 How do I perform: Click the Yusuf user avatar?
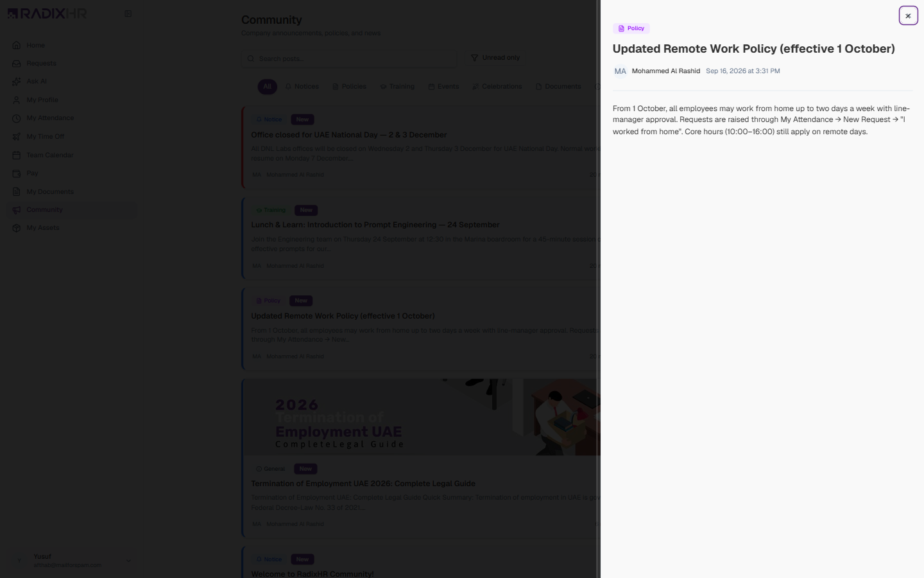coord(19,561)
